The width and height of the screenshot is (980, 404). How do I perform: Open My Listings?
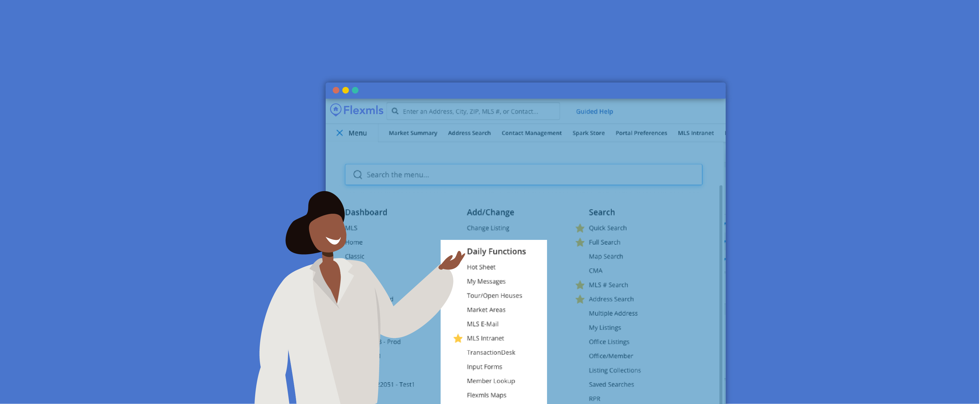pyautogui.click(x=605, y=328)
